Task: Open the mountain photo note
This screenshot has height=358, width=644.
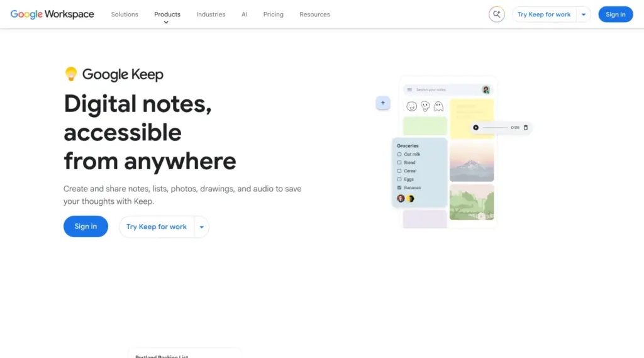Action: 472,162
